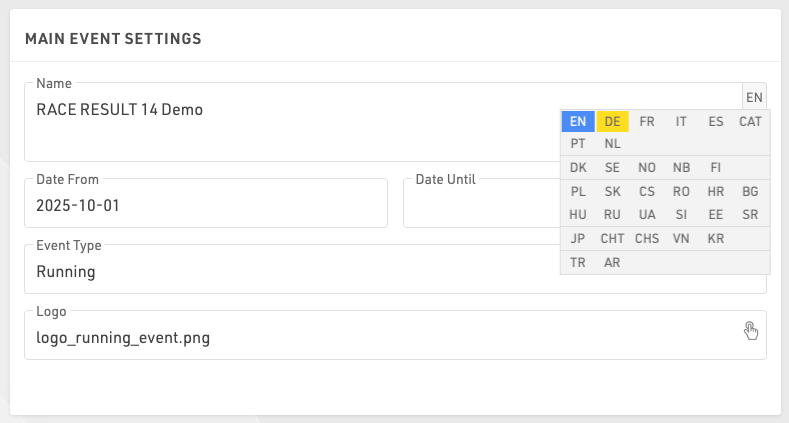Choose PL in the language grid
This screenshot has width=789, height=423.
point(578,191)
